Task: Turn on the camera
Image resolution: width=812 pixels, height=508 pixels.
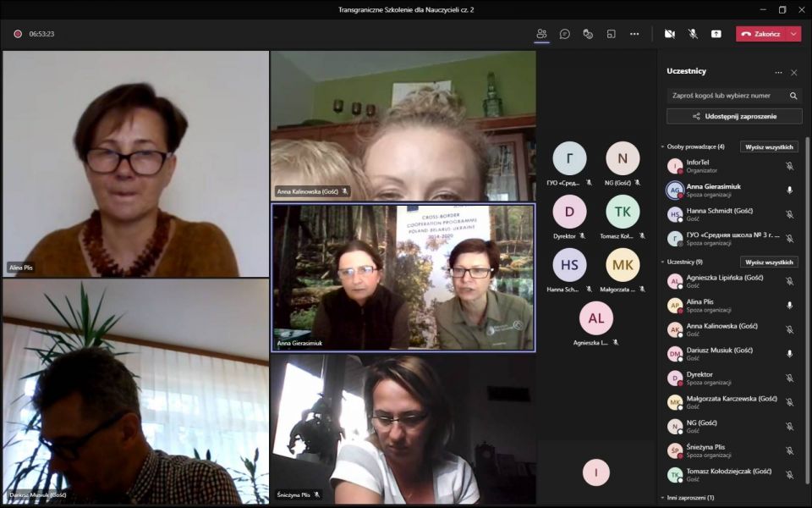Action: [670, 34]
